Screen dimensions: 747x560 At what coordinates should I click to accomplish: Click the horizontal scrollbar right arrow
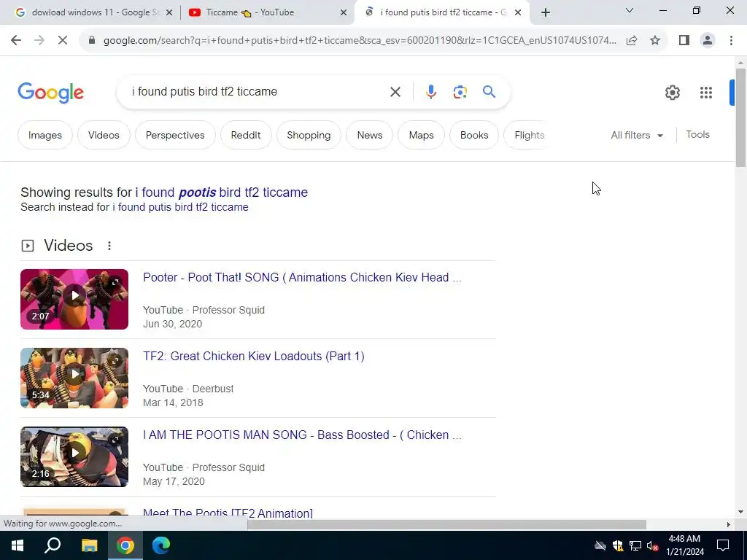[x=728, y=524]
